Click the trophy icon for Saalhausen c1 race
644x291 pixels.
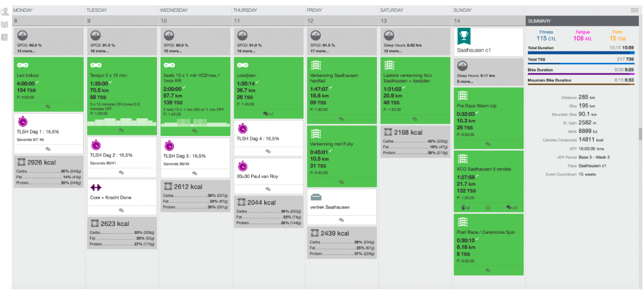[464, 35]
